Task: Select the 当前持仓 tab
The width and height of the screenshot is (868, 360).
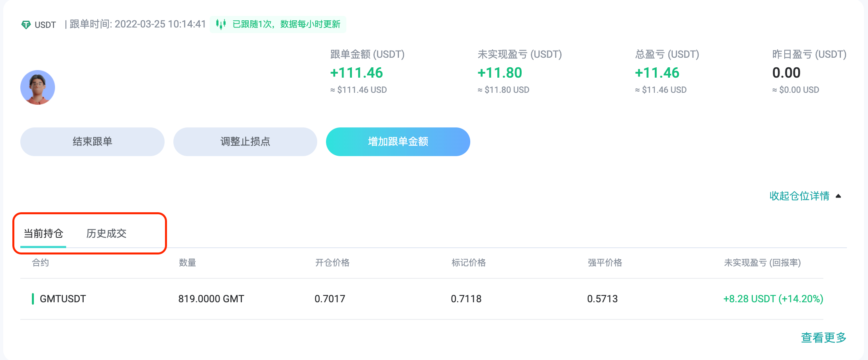Action: point(43,234)
